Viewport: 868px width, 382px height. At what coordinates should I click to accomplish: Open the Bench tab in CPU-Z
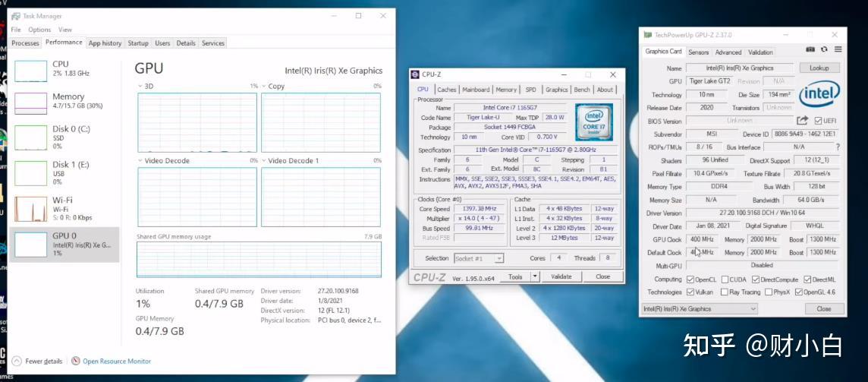pos(582,90)
